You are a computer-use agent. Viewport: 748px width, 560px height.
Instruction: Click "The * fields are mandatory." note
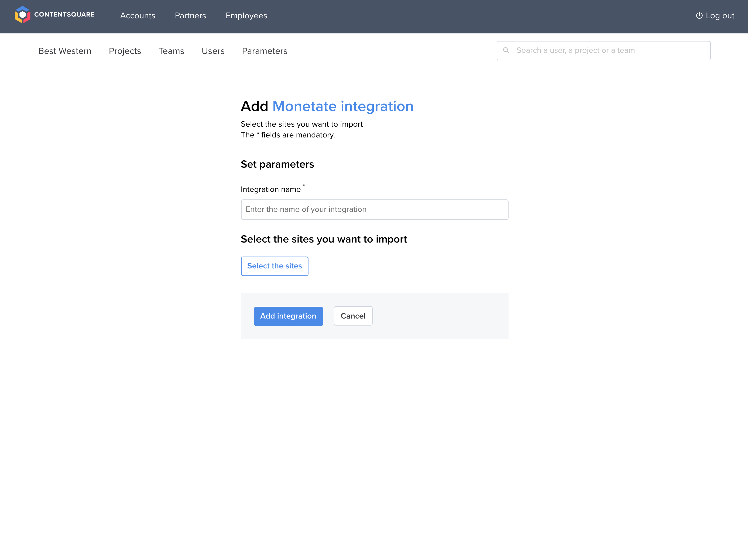pos(288,135)
